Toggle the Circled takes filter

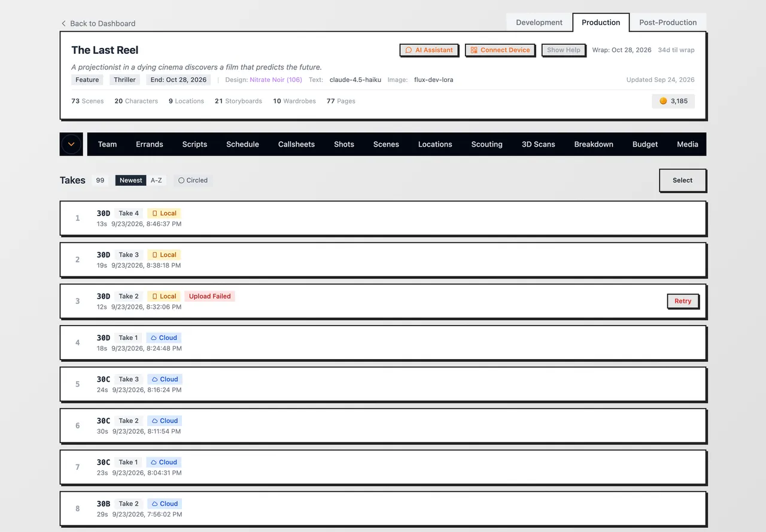coord(193,180)
